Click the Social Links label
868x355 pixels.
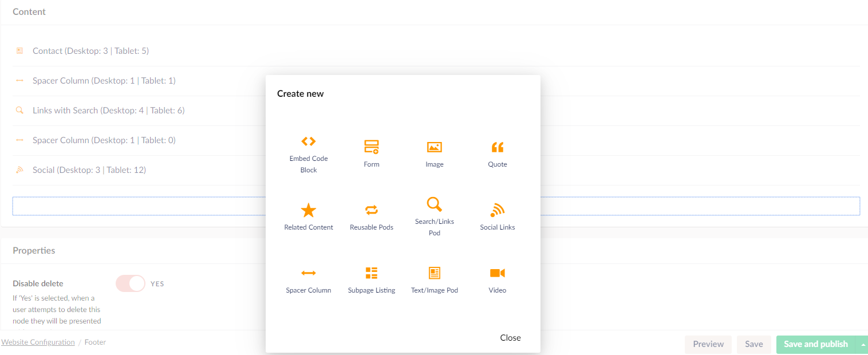coord(498,227)
